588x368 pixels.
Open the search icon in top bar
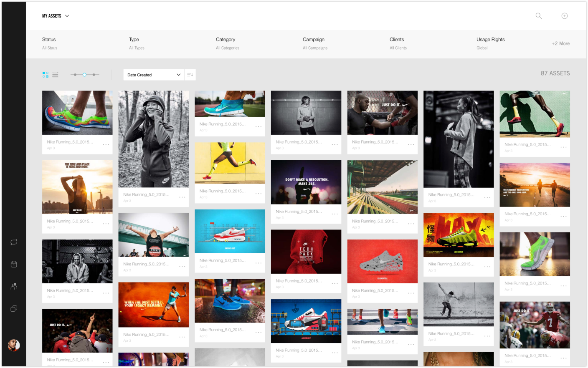click(x=539, y=16)
